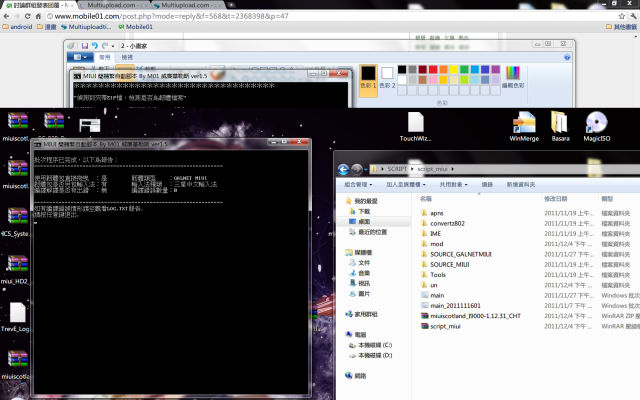The image size is (640, 400).
Task: Select 下載 in the navigation pane
Action: point(360,211)
